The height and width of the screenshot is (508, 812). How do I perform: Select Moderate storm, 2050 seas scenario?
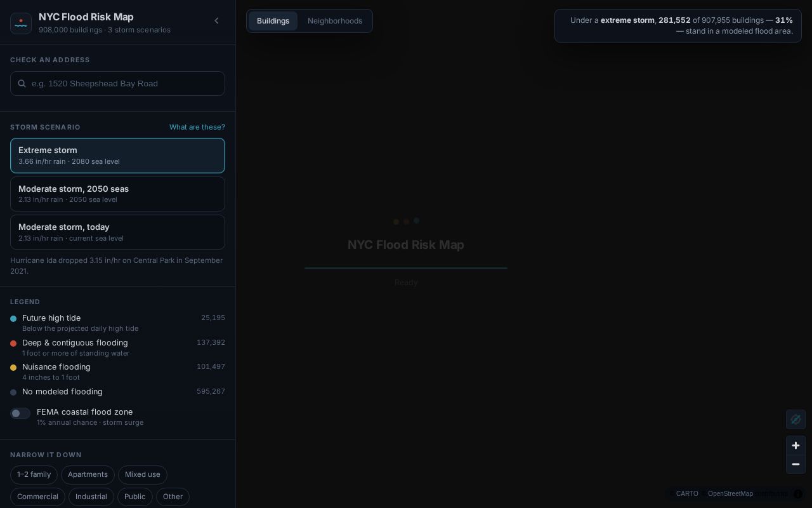point(117,194)
